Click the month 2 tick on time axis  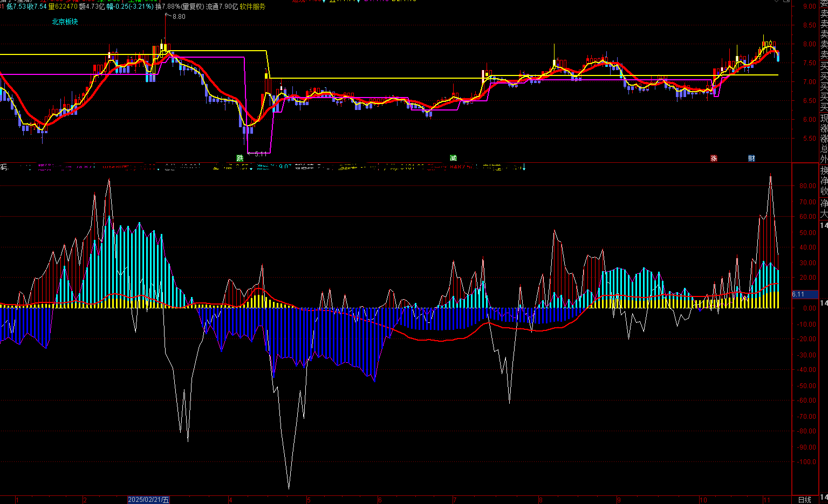point(85,500)
